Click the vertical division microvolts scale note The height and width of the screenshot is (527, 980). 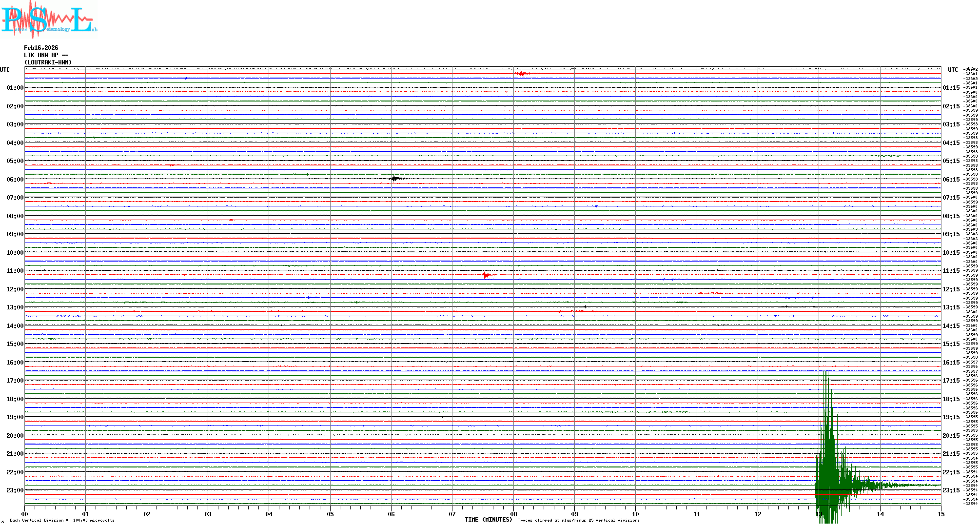[x=62, y=520]
